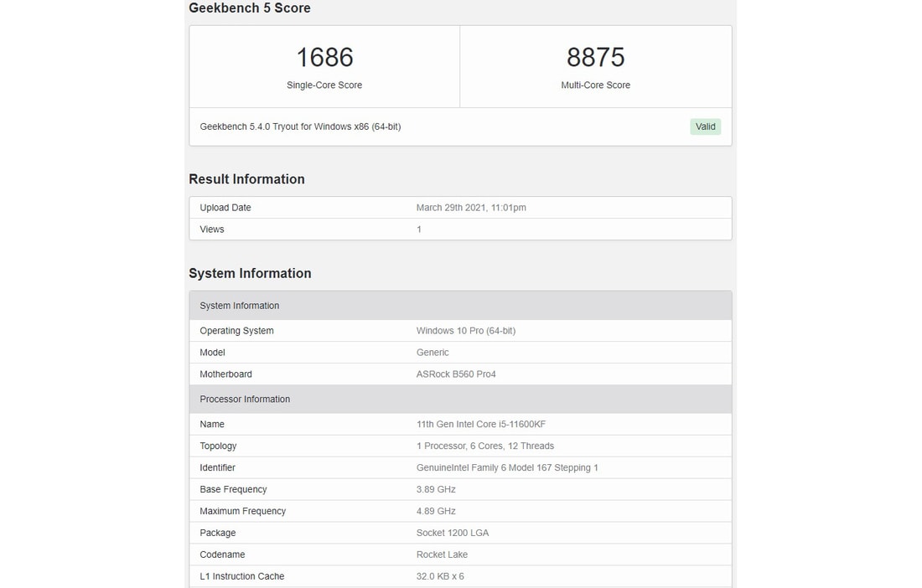
Task: Click the Geekbench 5 Score heading
Action: pos(250,8)
